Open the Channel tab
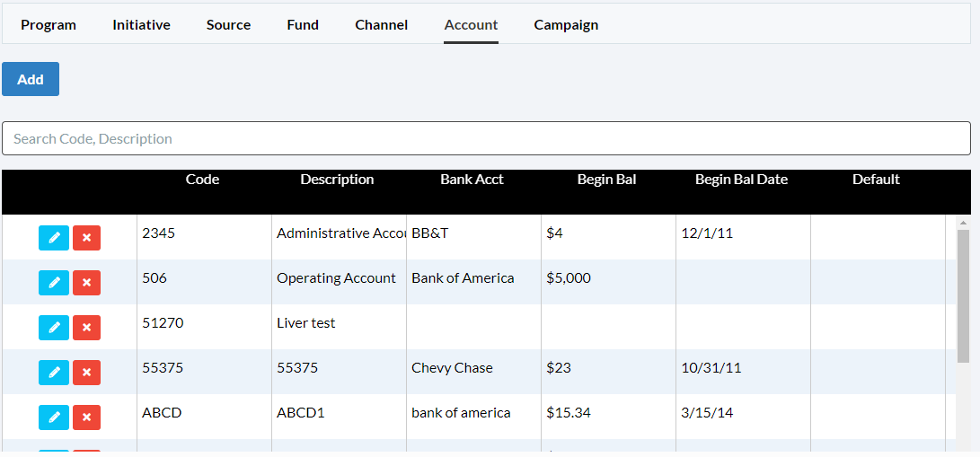Image resolution: width=980 pixels, height=457 pixels. 381,25
